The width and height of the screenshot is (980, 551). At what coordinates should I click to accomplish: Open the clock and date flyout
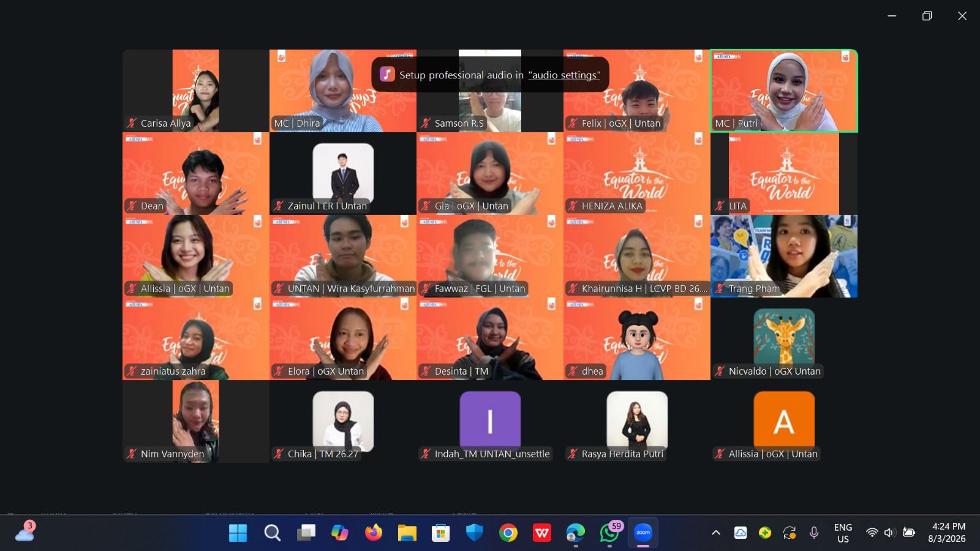point(948,533)
